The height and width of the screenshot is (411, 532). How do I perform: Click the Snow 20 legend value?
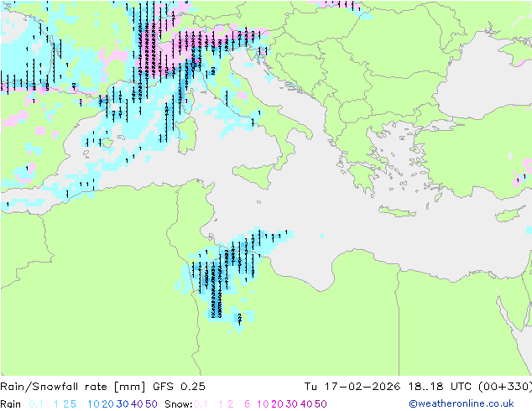point(277,404)
